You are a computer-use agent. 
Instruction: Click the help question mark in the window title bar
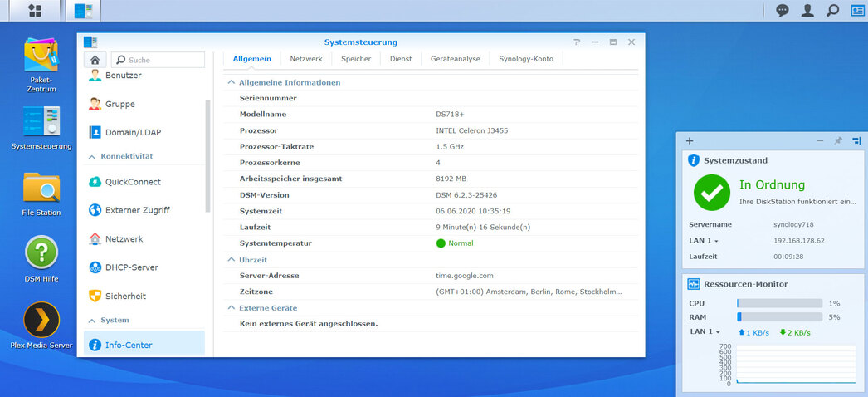[577, 42]
